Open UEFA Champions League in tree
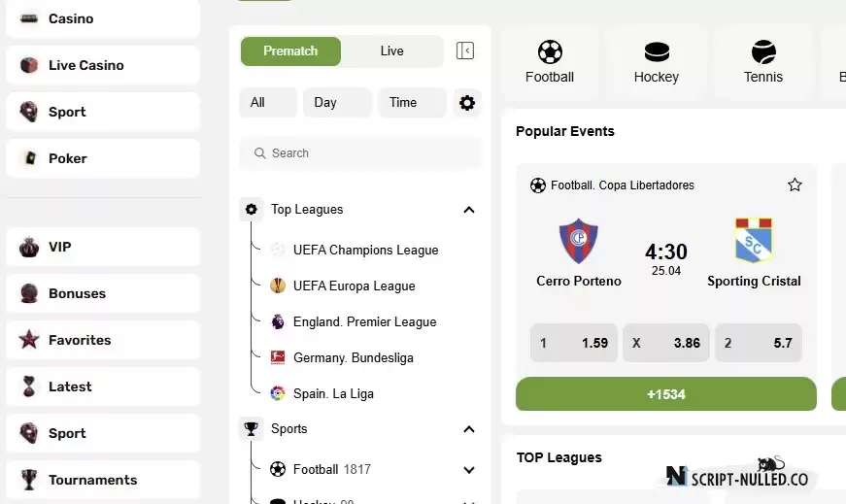This screenshot has height=504, width=846. [365, 250]
